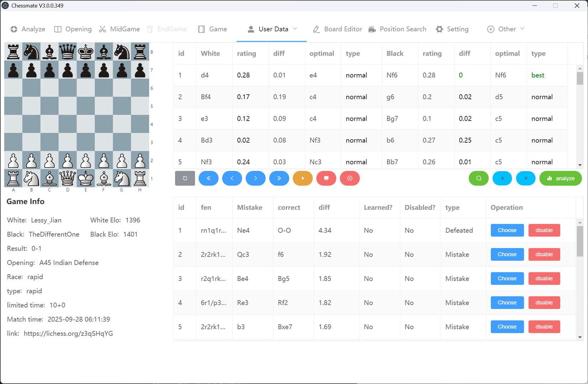Open Position Search from the top bar
Viewport: 588px width, 384px height.
click(398, 29)
